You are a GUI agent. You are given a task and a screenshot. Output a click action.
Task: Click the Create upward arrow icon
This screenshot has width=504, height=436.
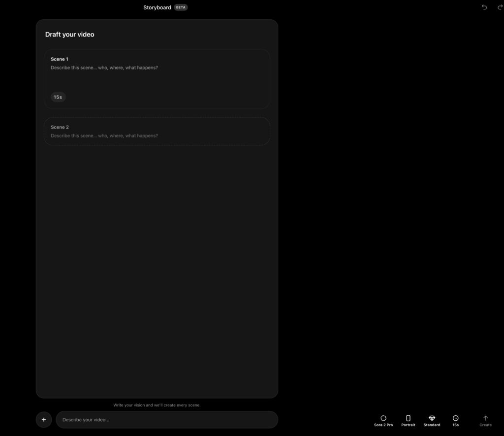click(485, 418)
